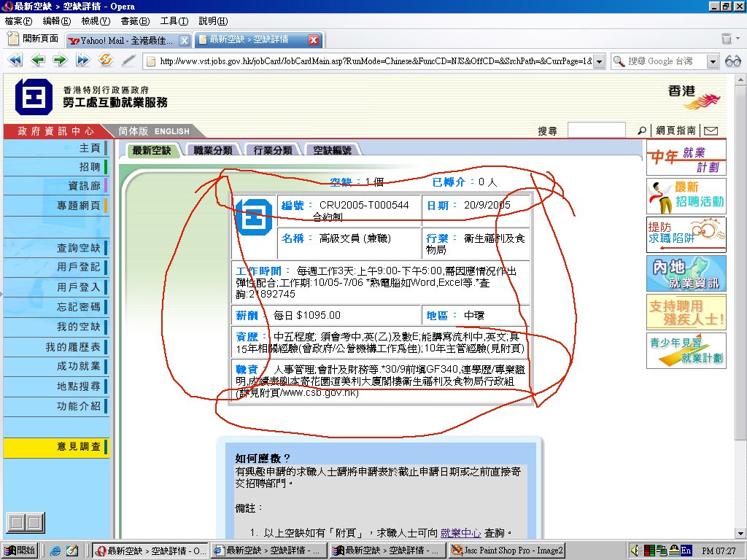Click the 就業中心 hyperlink
The image size is (747, 560).
point(460,533)
